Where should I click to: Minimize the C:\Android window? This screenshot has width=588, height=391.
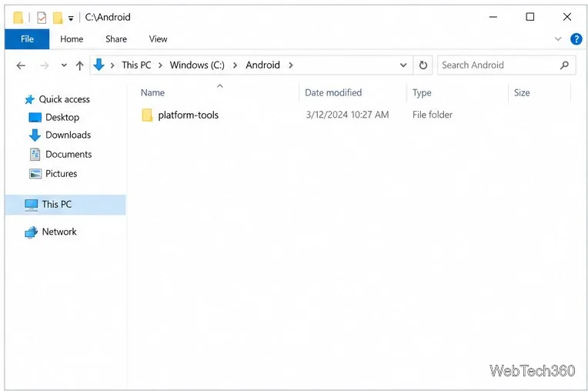pos(493,17)
